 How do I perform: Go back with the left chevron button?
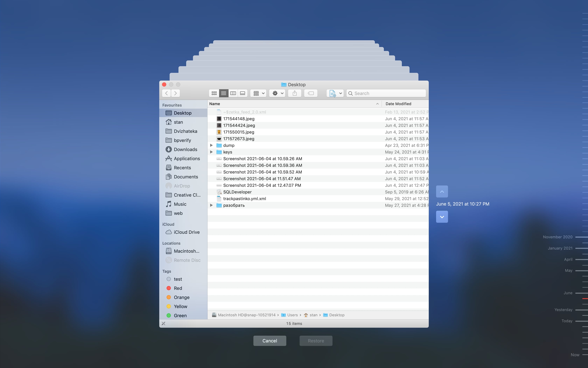166,93
